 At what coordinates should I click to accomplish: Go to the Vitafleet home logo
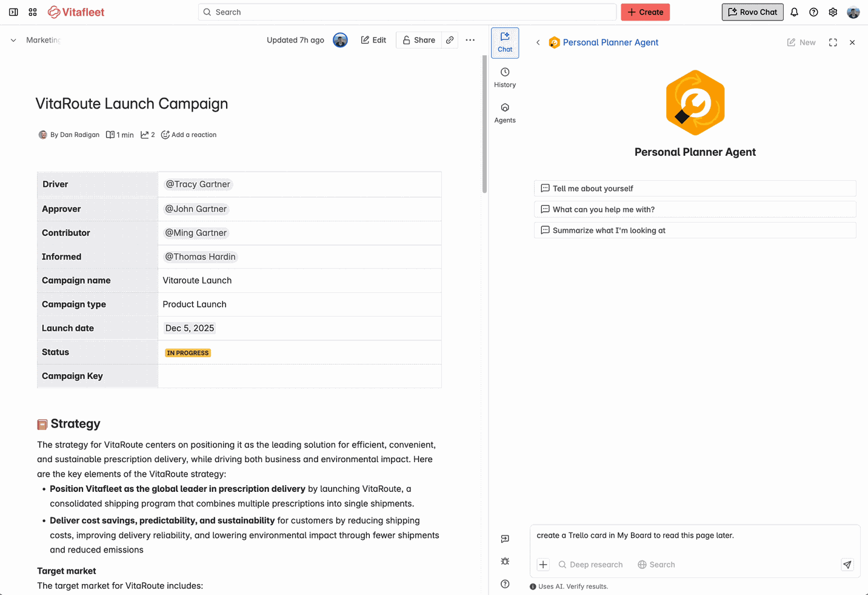click(76, 12)
